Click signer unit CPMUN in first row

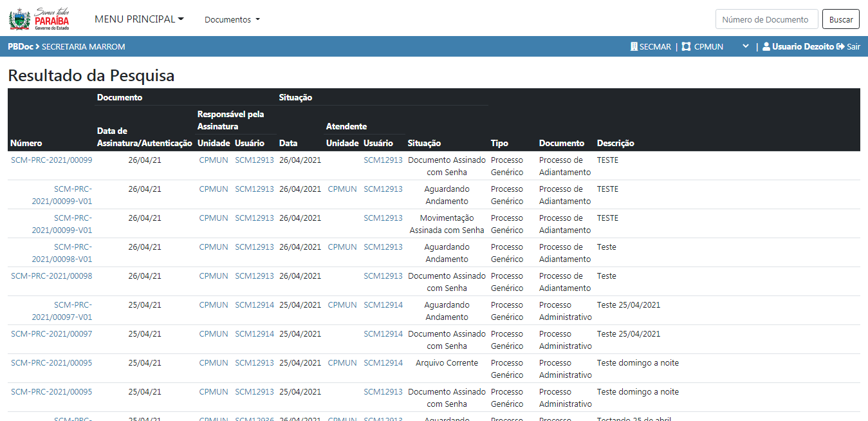[x=213, y=160]
